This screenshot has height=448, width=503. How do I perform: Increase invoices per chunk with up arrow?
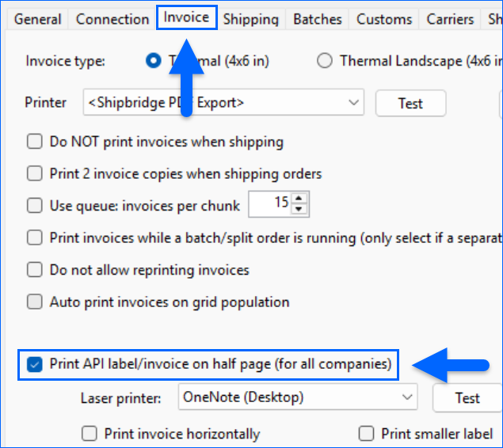299,199
